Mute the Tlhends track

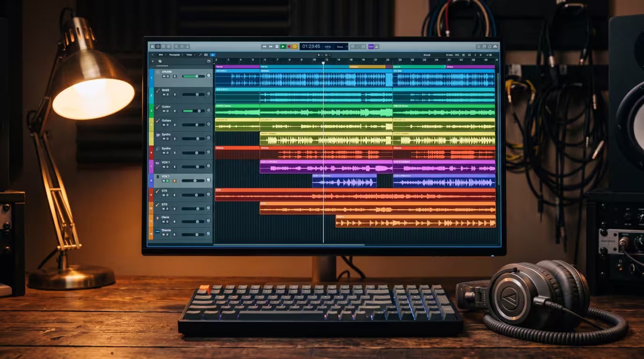point(163,235)
